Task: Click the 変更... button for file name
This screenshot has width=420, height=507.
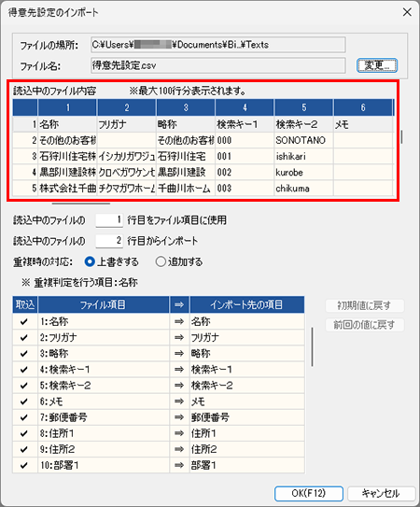Action: [x=377, y=65]
